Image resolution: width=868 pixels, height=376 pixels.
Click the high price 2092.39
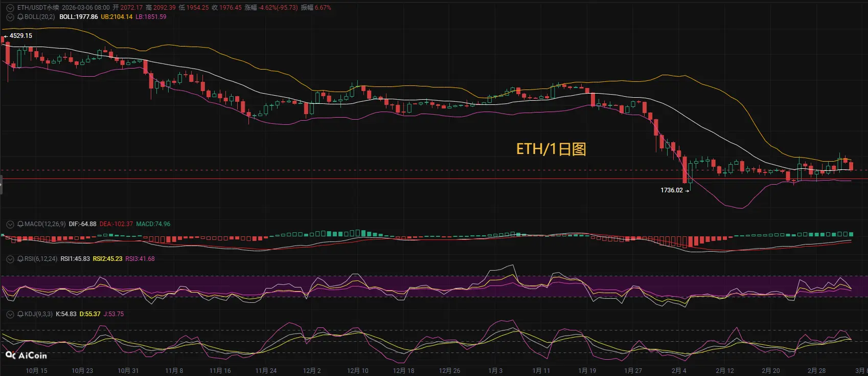164,8
